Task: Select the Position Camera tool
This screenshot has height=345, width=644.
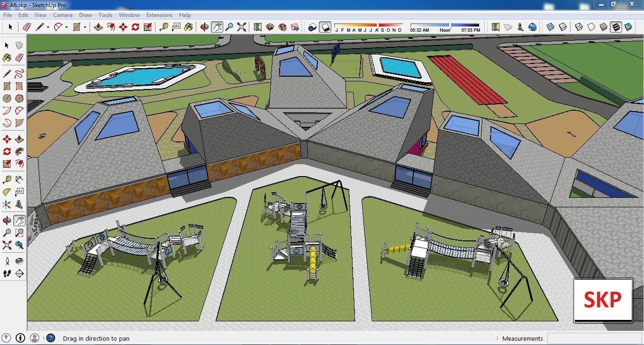Action: coord(7,261)
